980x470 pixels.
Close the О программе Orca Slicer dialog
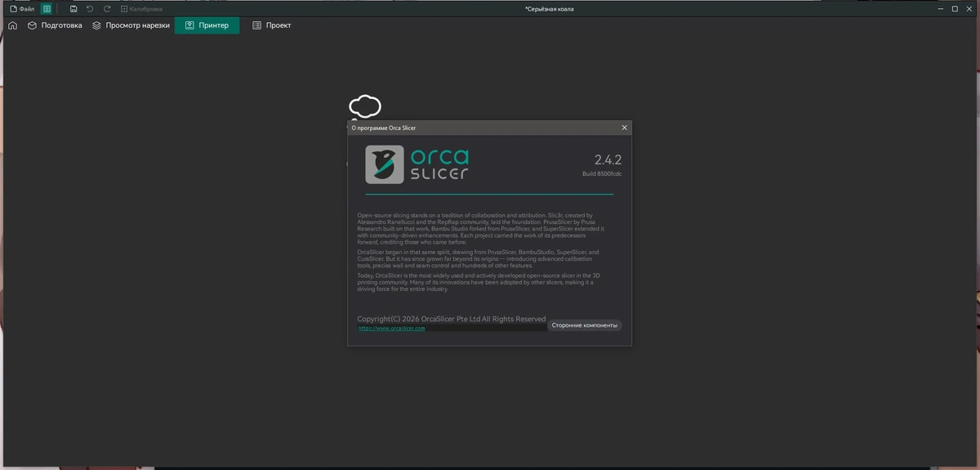click(x=625, y=128)
